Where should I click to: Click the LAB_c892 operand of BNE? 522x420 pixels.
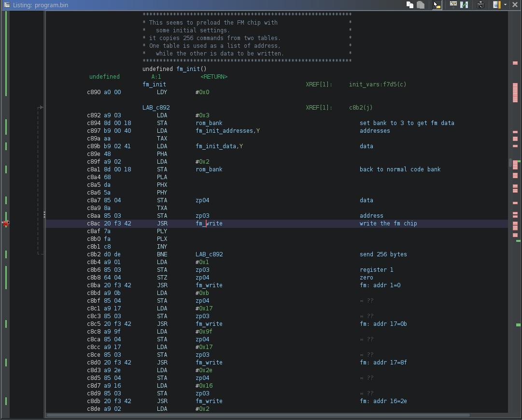pyautogui.click(x=209, y=254)
